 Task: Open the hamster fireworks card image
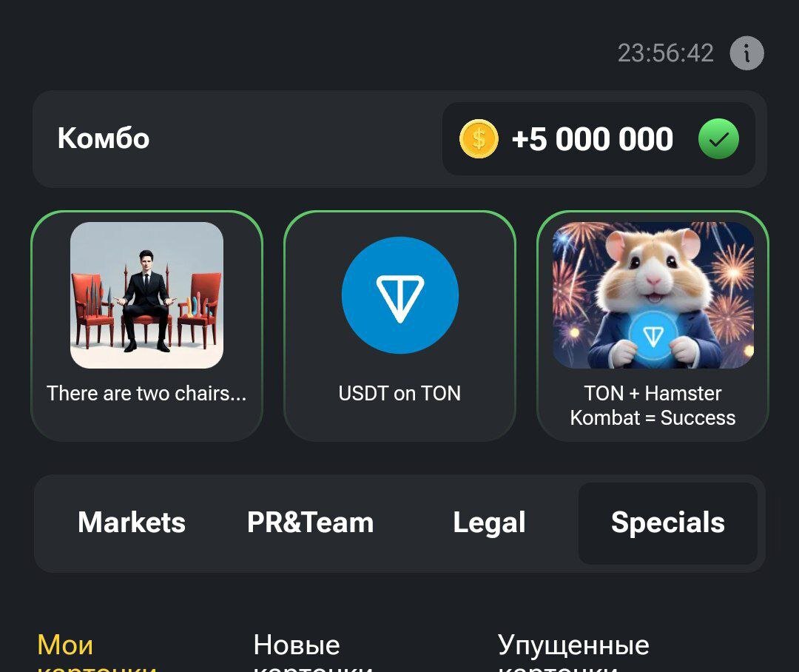[x=653, y=295]
